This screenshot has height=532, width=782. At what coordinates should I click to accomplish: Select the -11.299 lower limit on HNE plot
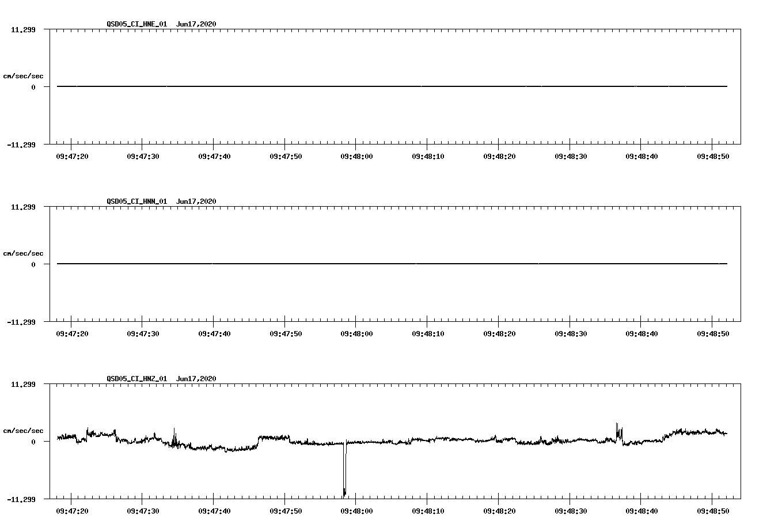pos(22,145)
